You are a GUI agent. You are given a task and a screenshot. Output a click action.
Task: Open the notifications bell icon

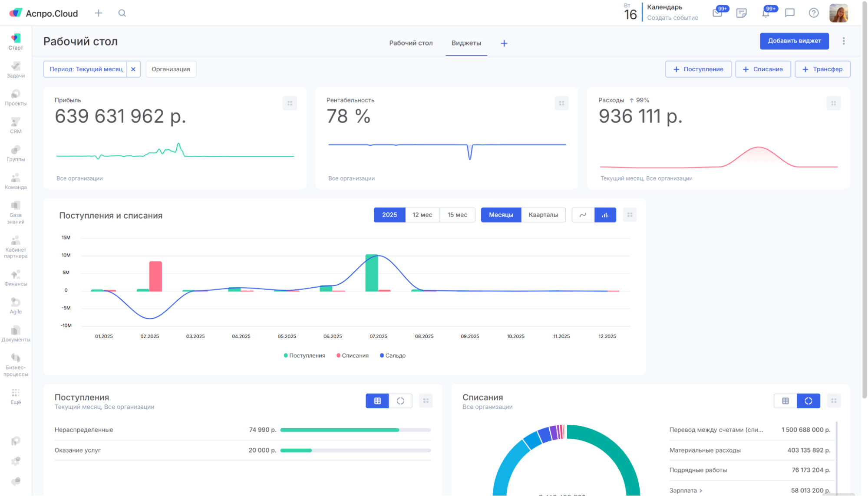point(766,13)
